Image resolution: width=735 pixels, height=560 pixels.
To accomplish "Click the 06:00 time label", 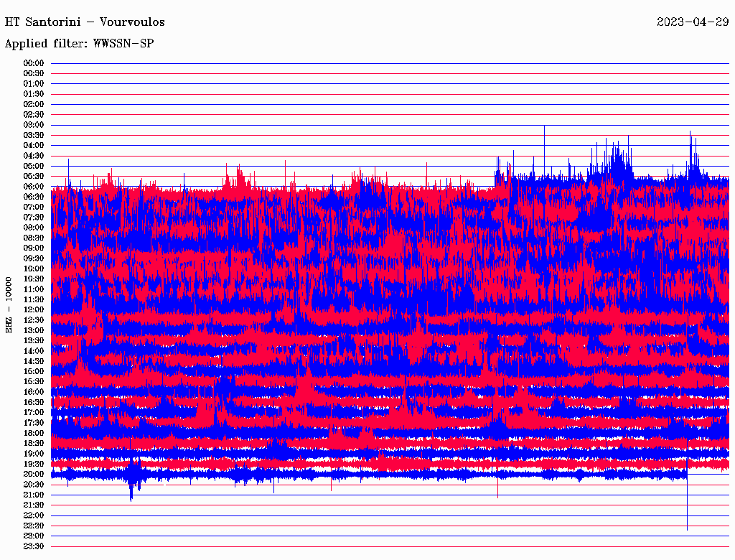I will 34,187.
